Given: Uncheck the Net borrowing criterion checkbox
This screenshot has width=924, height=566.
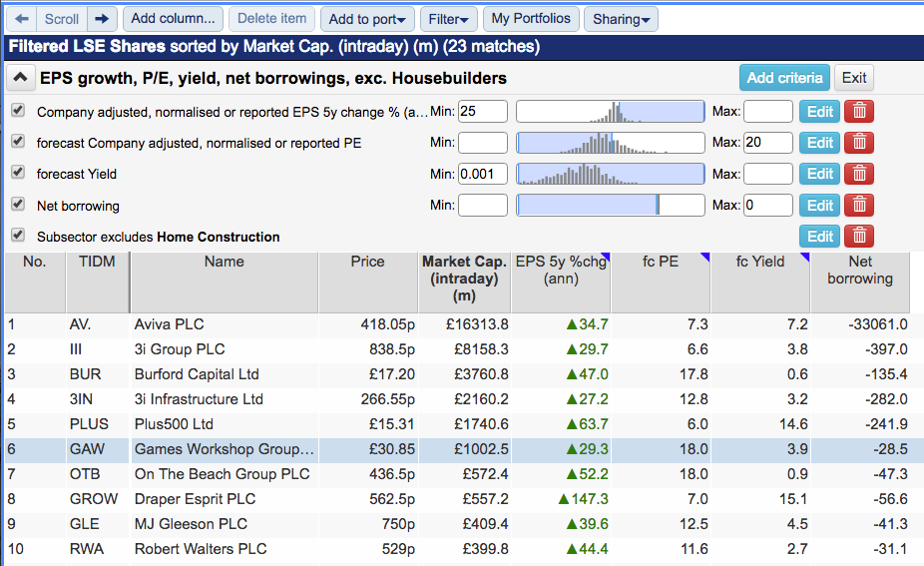Looking at the screenshot, I should (18, 204).
